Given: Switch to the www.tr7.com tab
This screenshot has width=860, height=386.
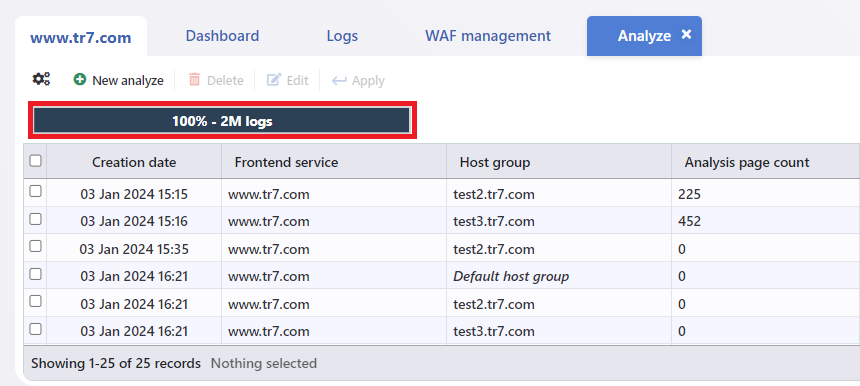Looking at the screenshot, I should tap(81, 37).
